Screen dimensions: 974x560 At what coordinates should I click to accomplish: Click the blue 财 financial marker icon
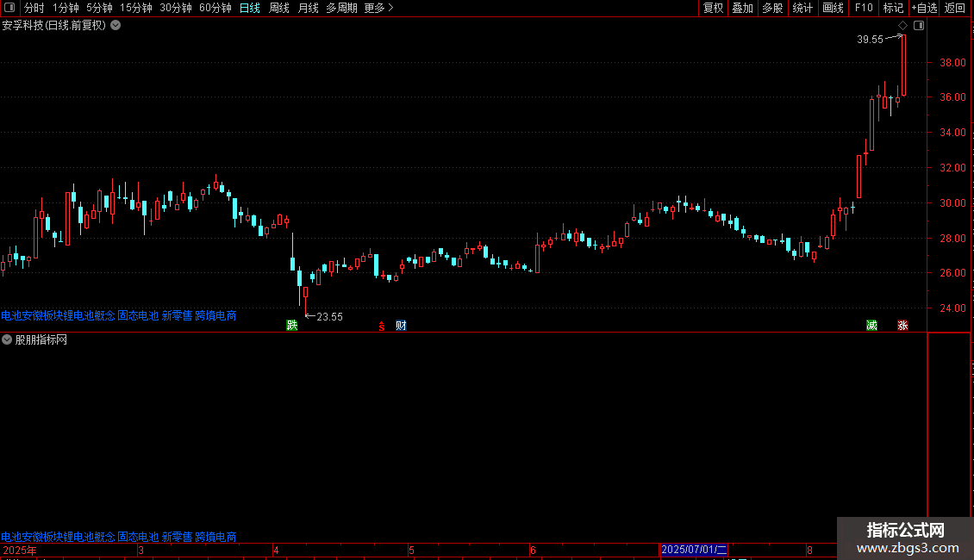point(402,326)
